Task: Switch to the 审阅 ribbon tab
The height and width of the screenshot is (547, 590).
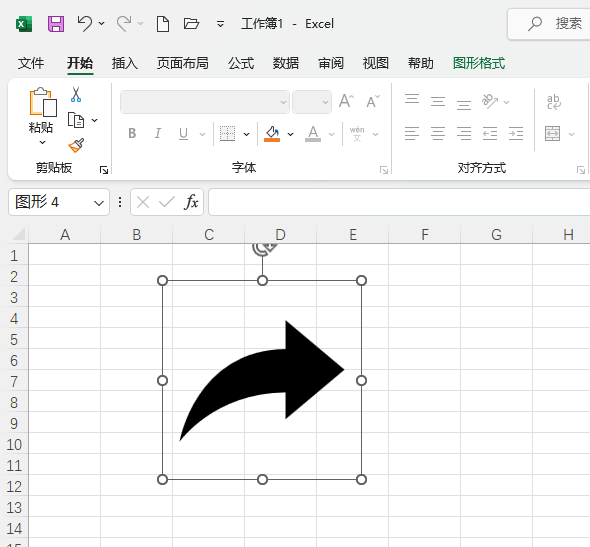Action: coord(331,63)
